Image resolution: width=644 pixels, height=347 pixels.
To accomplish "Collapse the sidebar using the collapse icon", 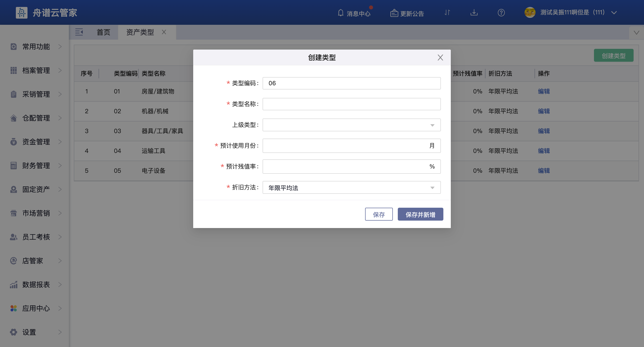I will (x=79, y=32).
